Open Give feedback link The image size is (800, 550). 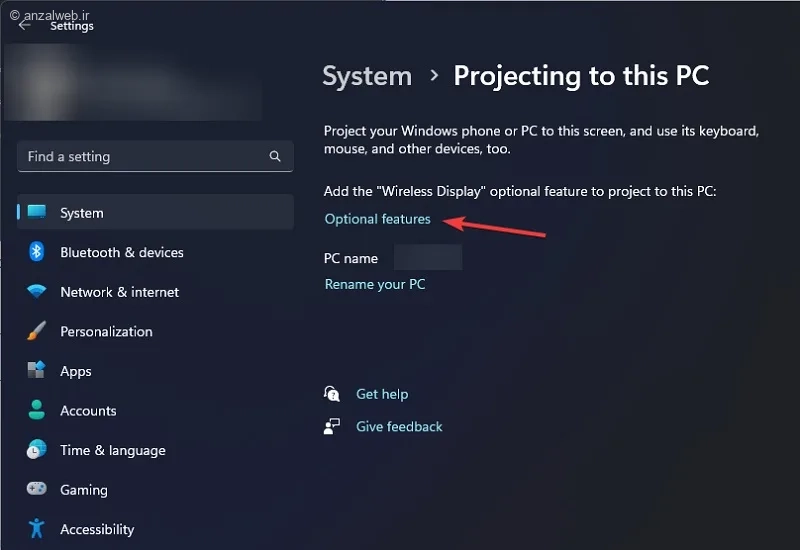click(399, 427)
